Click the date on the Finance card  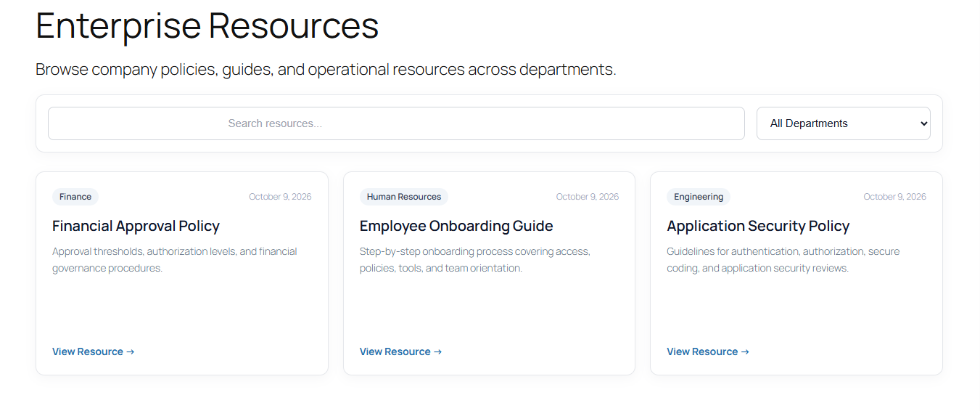280,197
